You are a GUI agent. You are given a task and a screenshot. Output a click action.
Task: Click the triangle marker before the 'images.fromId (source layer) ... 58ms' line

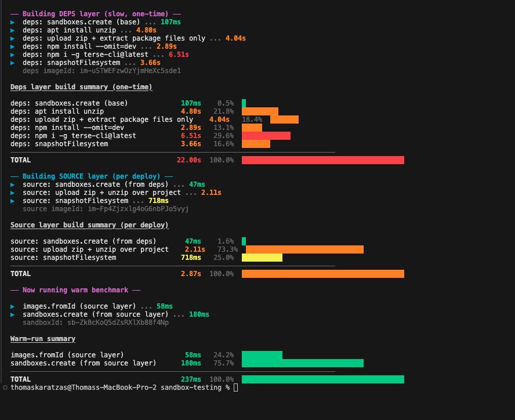pyautogui.click(x=13, y=307)
